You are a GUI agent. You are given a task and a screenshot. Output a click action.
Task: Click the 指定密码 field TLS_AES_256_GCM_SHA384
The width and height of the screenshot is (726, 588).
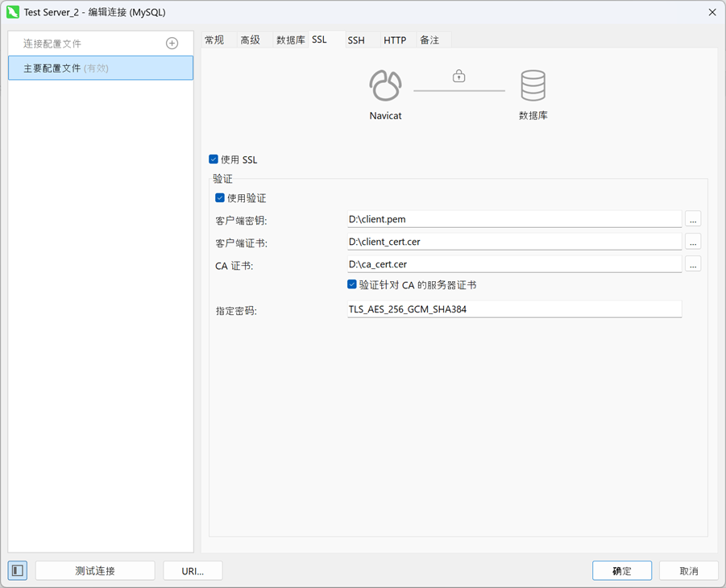514,309
